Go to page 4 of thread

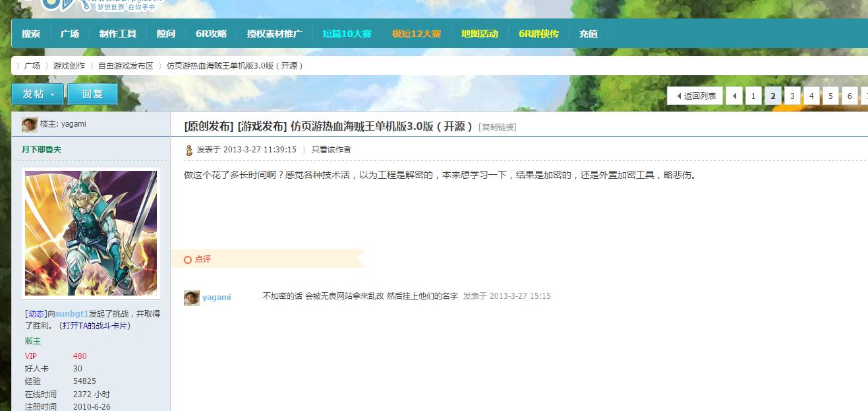pos(811,96)
